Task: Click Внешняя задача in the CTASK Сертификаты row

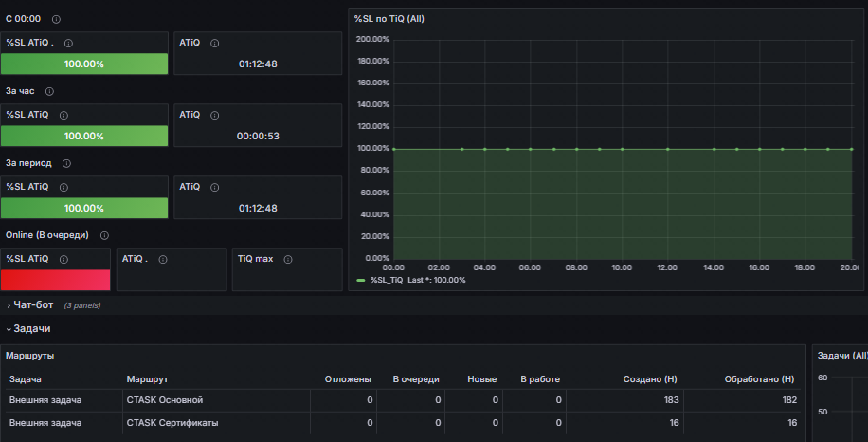Action: coord(45,423)
